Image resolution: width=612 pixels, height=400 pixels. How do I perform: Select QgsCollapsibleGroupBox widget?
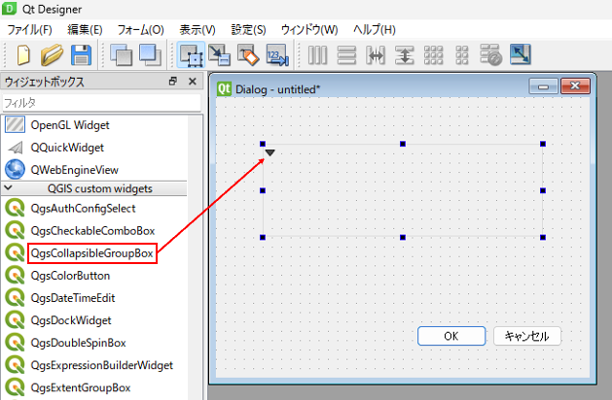click(92, 253)
